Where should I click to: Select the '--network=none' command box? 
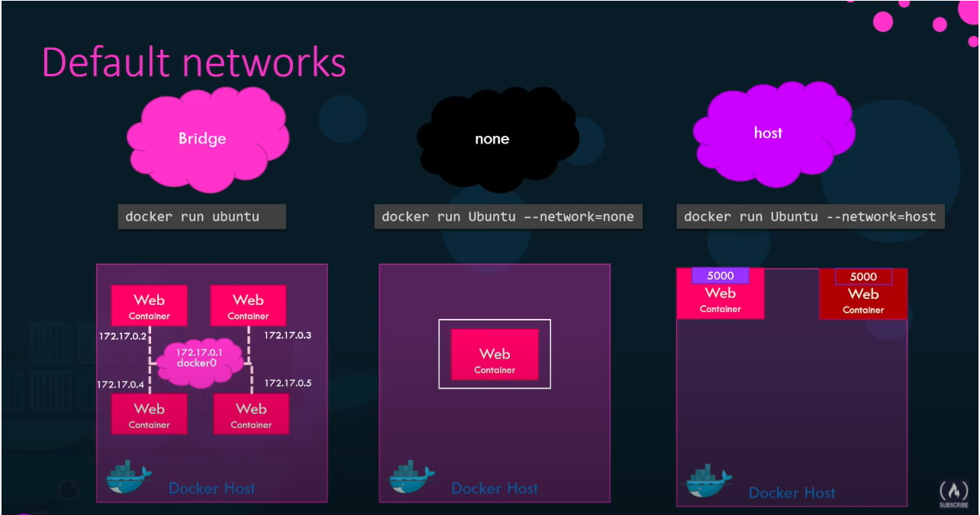pos(508,217)
